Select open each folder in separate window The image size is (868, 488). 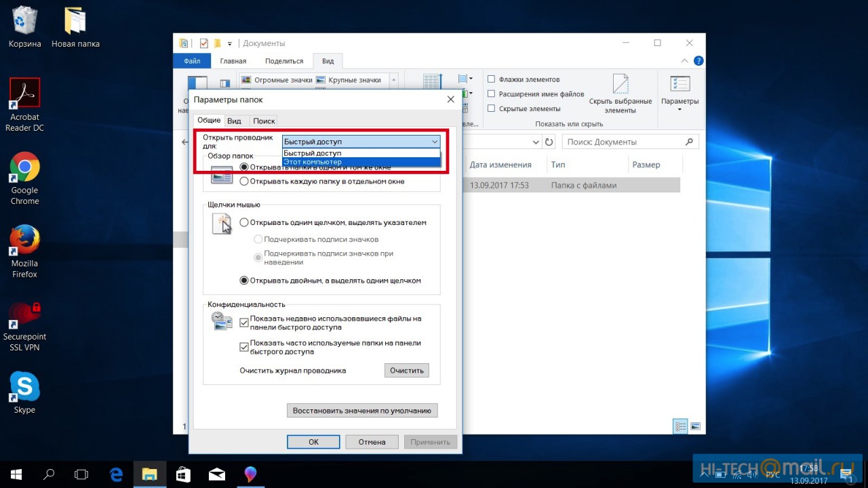(244, 181)
